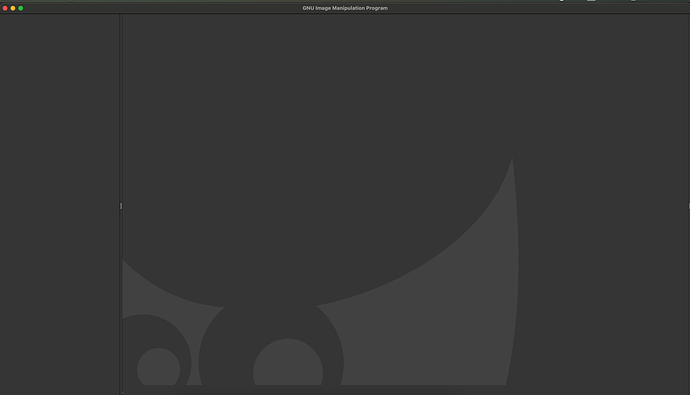This screenshot has width=690, height=395.
Task: Click the right dock pane divider handle
Action: pyautogui.click(x=689, y=206)
